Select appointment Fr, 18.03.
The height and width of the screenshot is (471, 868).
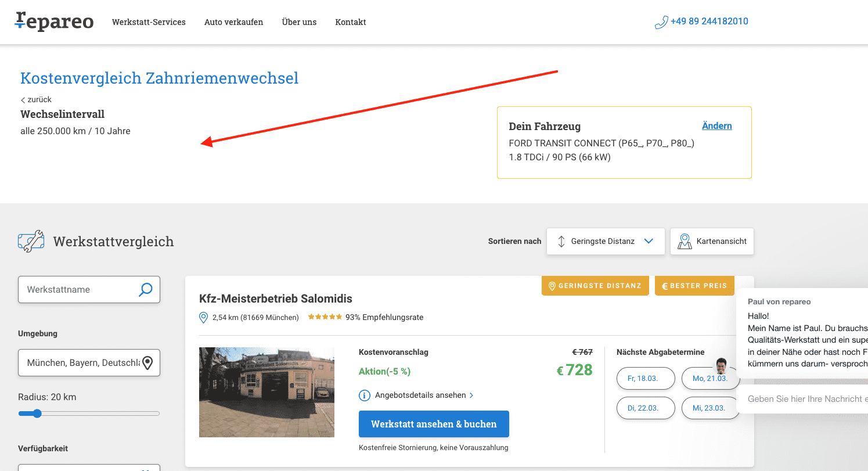646,378
